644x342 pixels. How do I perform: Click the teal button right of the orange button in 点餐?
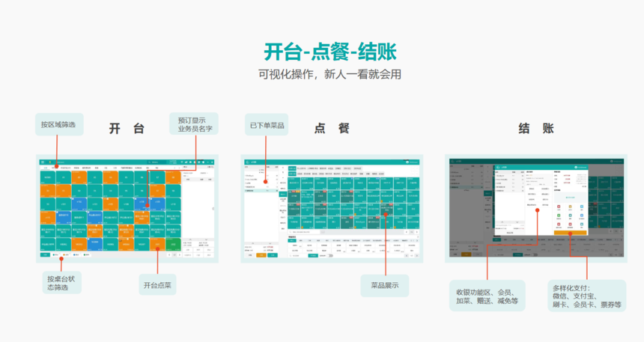pyautogui.click(x=273, y=255)
